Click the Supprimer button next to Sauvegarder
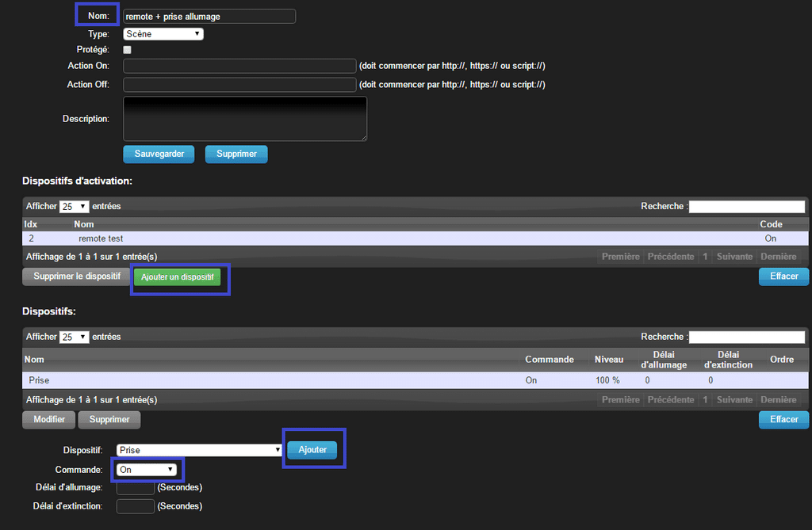 click(x=236, y=154)
